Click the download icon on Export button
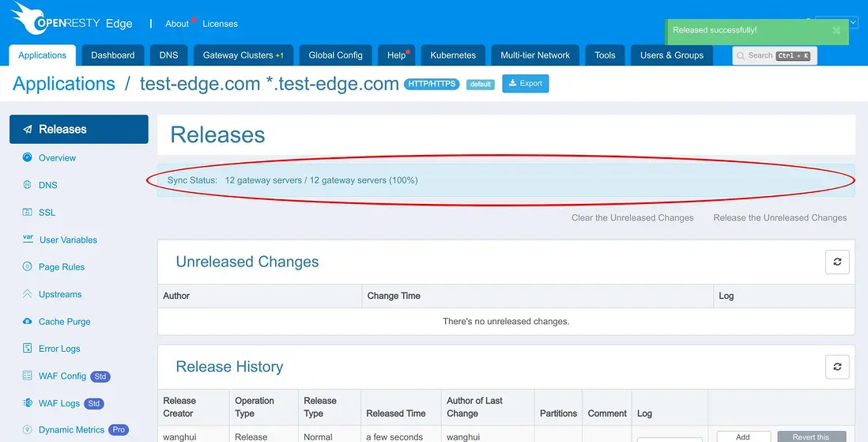 pyautogui.click(x=512, y=83)
